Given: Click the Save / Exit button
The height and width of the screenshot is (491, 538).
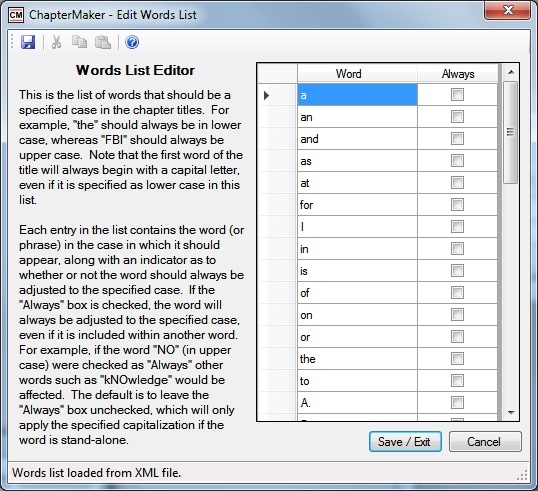Looking at the screenshot, I should (x=405, y=442).
